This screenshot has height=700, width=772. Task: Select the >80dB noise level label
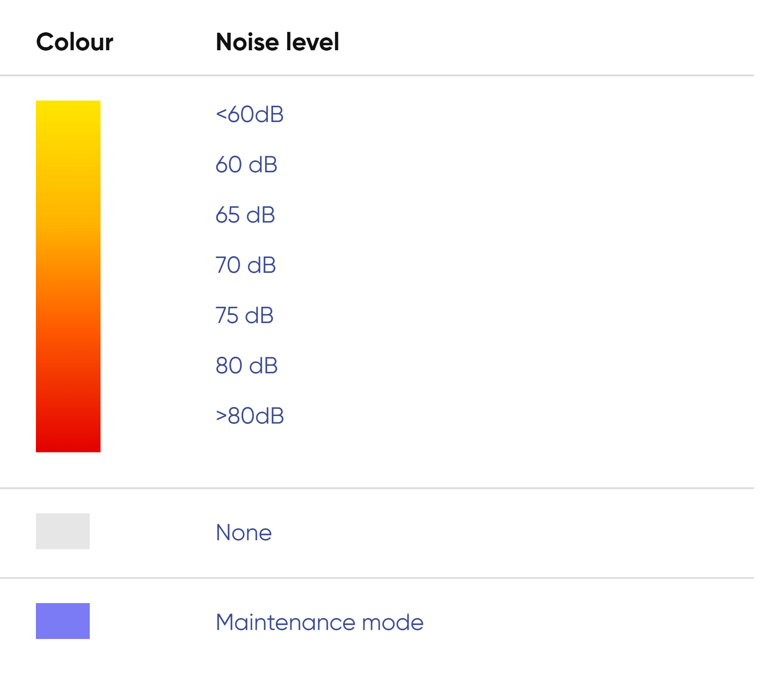(250, 416)
